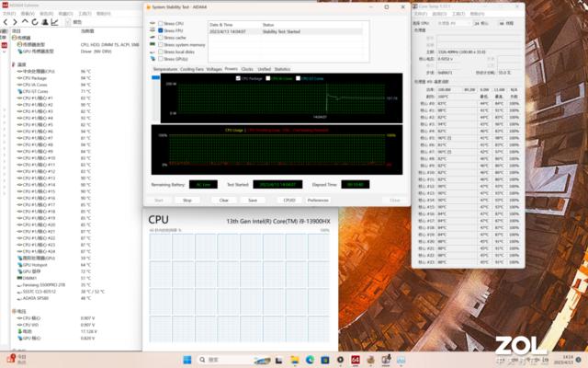Enable the Stress cache checkbox
This screenshot has width=588, height=368.
(x=161, y=38)
